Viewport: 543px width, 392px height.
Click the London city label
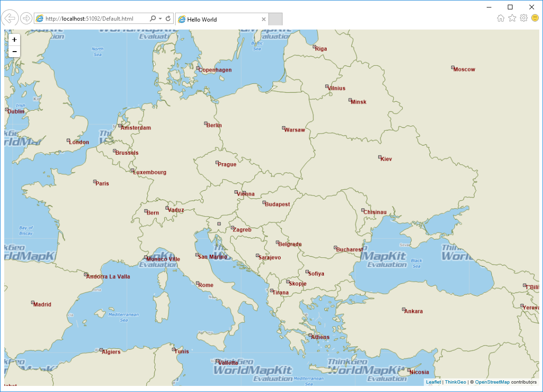(x=79, y=142)
